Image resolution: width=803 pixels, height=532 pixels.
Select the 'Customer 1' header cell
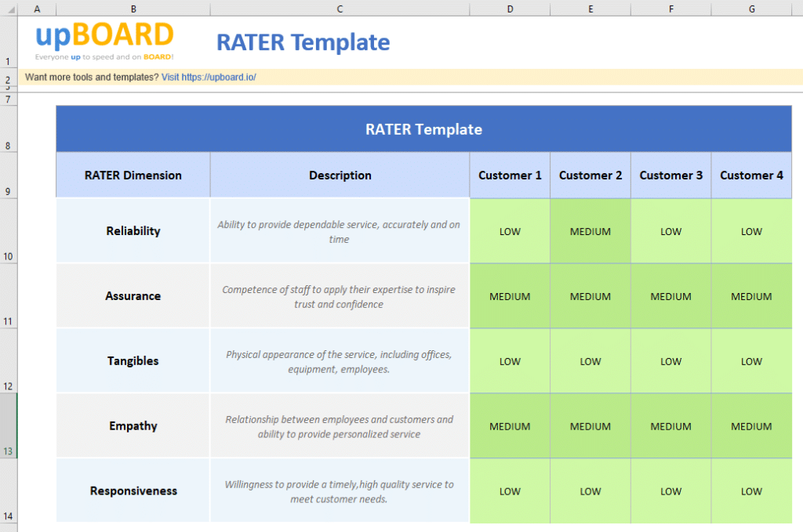pyautogui.click(x=510, y=175)
